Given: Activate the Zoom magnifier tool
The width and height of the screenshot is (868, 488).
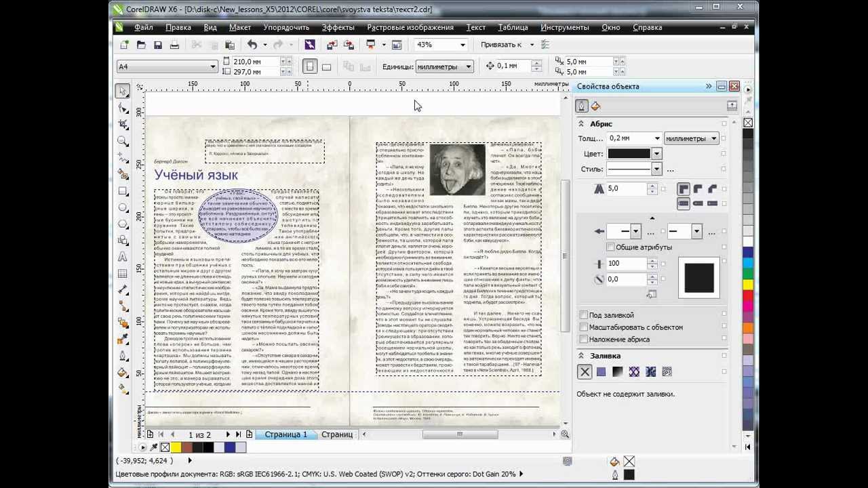Looking at the screenshot, I should coord(123,141).
